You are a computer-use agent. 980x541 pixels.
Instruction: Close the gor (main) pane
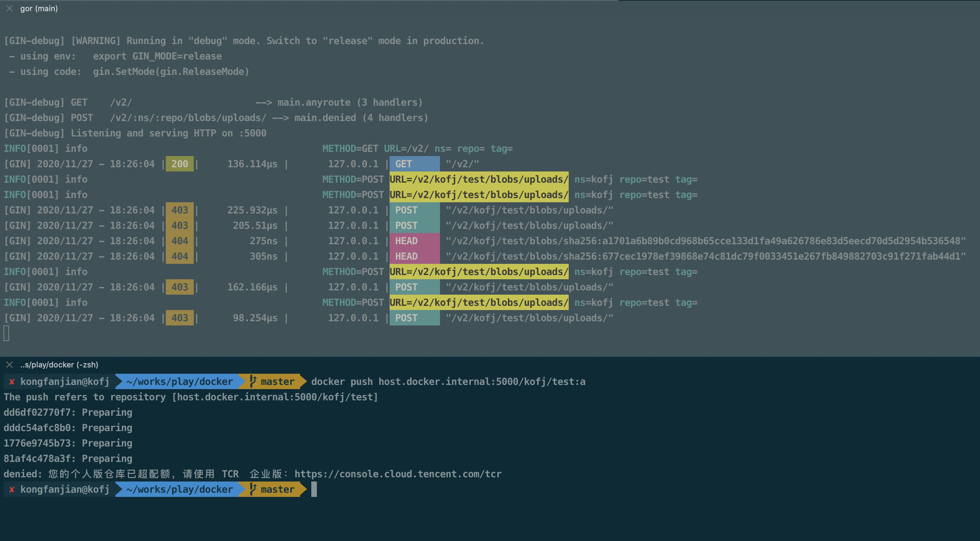[9, 8]
